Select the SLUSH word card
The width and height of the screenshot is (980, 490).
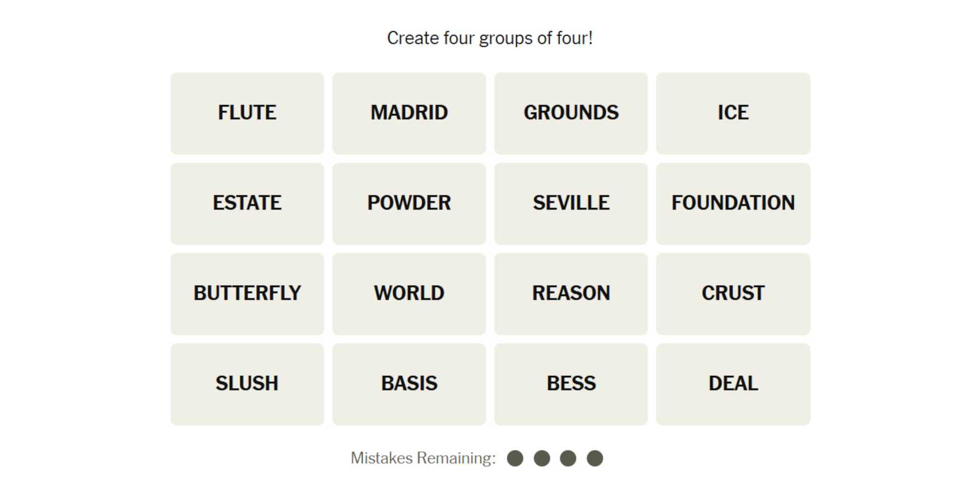pyautogui.click(x=247, y=384)
